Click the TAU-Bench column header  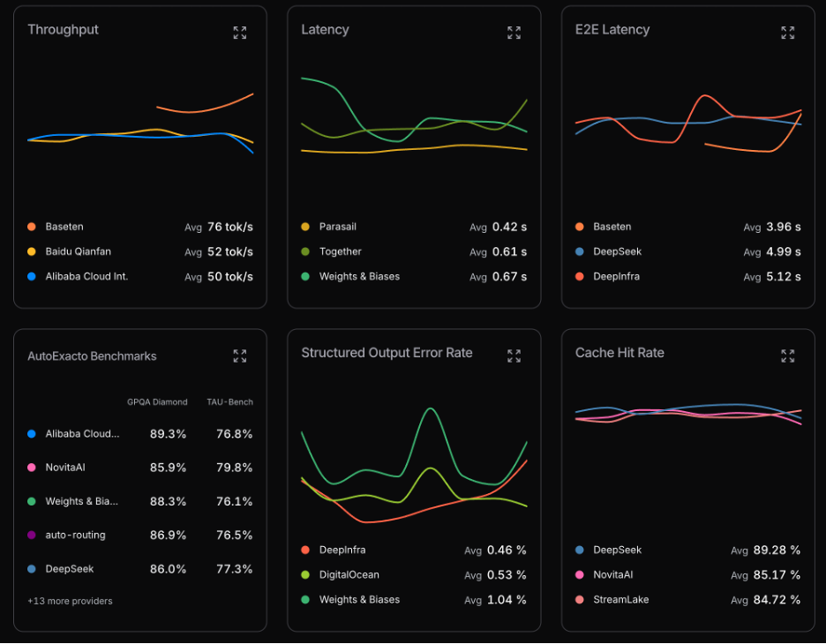(229, 401)
